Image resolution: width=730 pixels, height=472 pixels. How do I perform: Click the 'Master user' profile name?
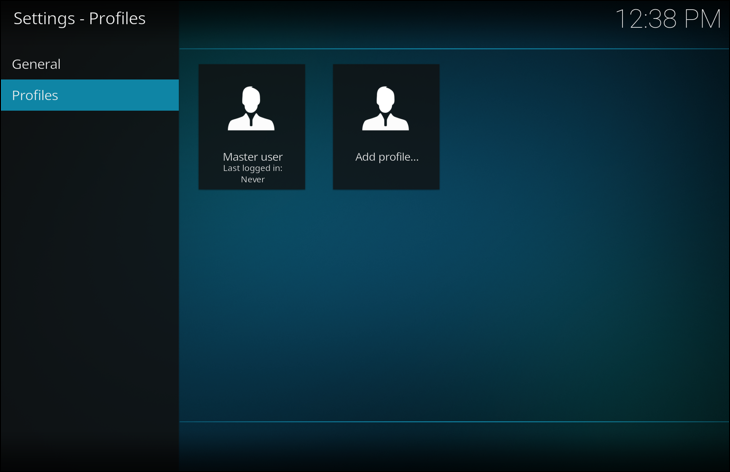252,157
